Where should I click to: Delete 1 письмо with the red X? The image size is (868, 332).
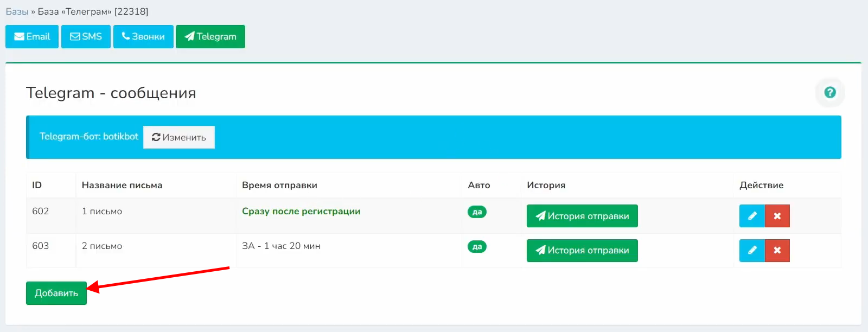[777, 216]
